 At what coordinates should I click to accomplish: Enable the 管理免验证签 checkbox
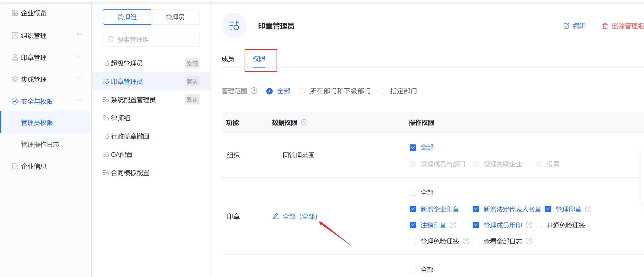point(413,241)
